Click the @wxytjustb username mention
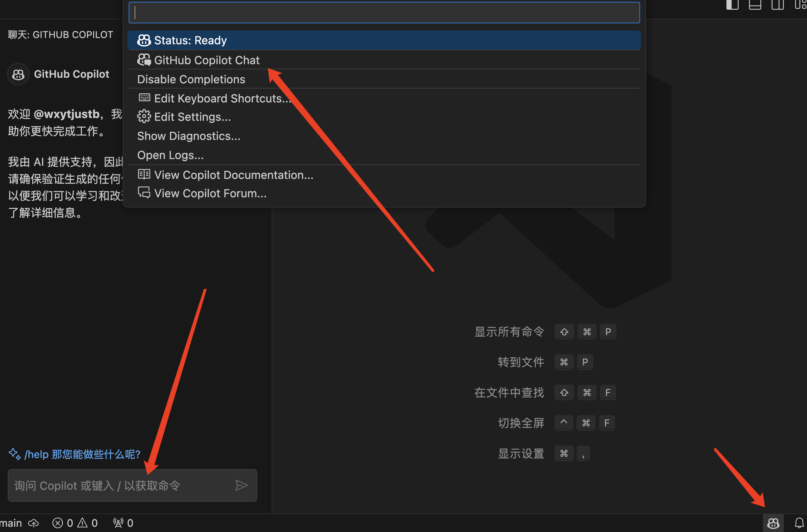Screen dimensions: 807x532 point(66,114)
